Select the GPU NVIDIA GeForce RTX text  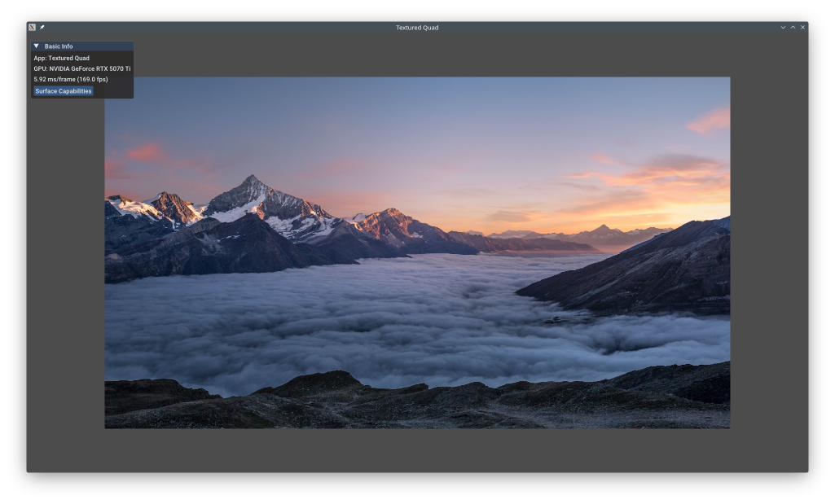(81, 68)
